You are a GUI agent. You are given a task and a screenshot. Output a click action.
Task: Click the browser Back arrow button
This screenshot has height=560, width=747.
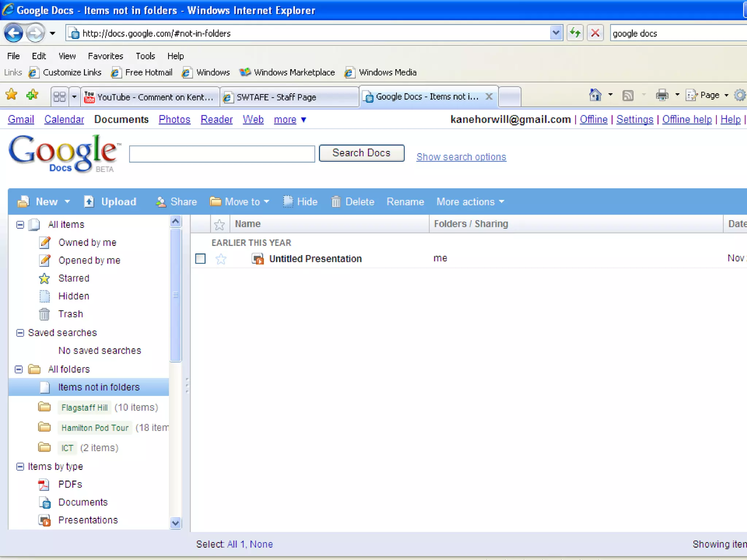tap(13, 33)
